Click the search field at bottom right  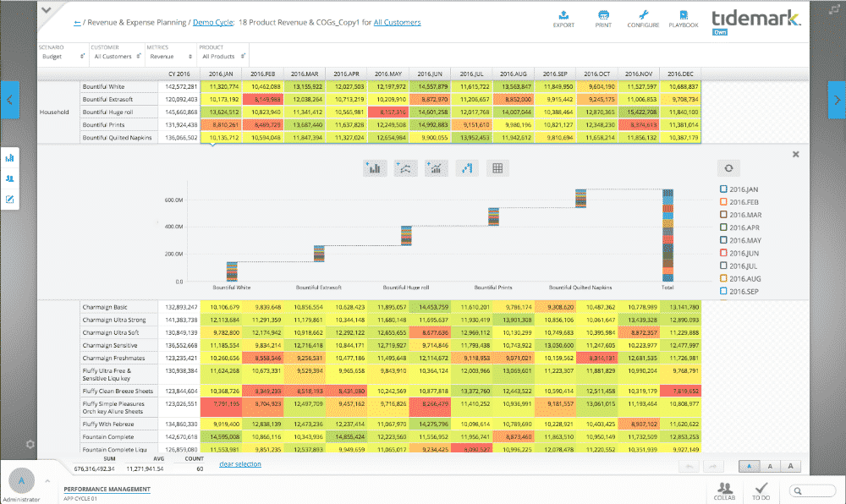click(813, 490)
